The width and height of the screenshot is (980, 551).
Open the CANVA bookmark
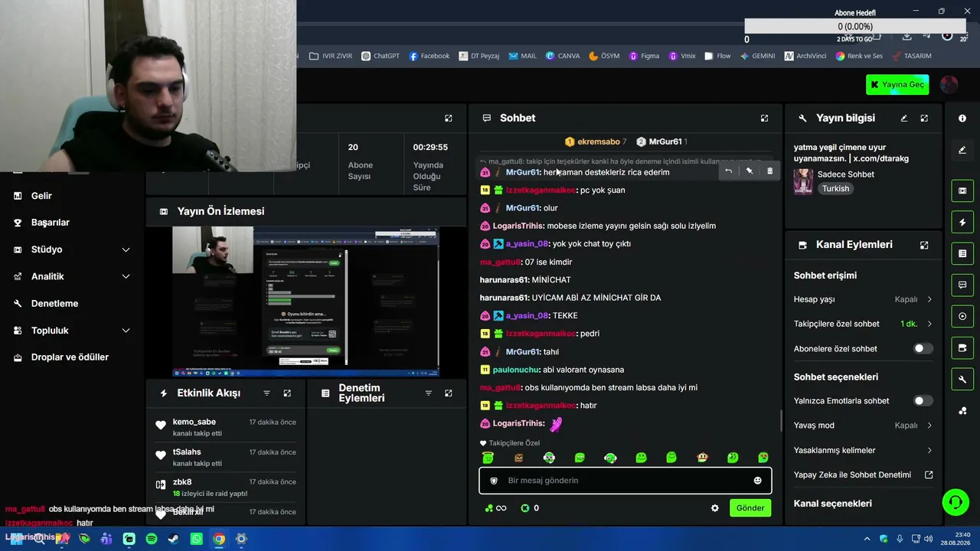click(563, 56)
